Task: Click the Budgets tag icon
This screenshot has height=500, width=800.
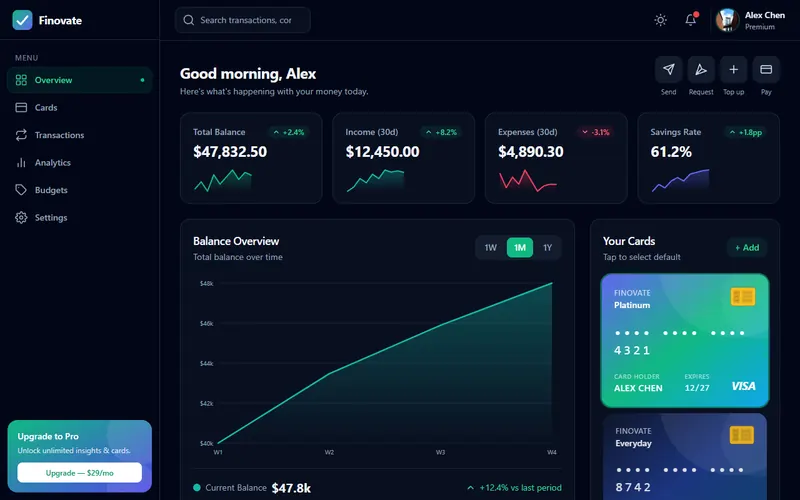Action: (x=21, y=190)
